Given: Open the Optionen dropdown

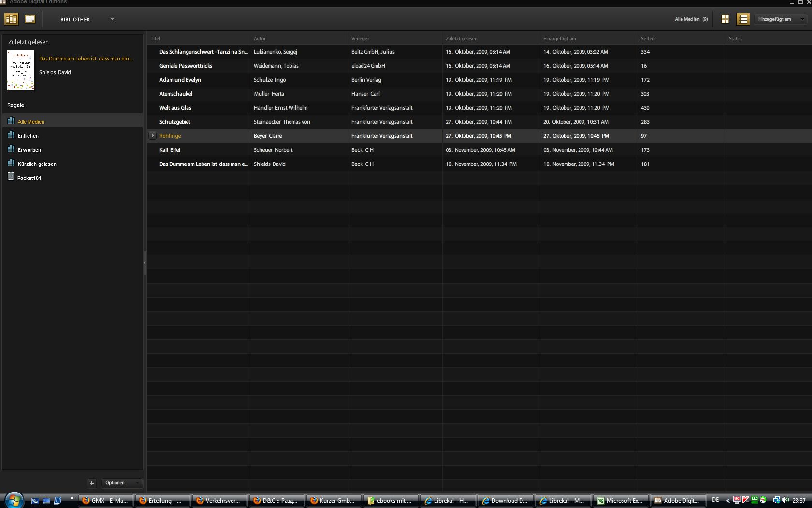Looking at the screenshot, I should (x=121, y=483).
